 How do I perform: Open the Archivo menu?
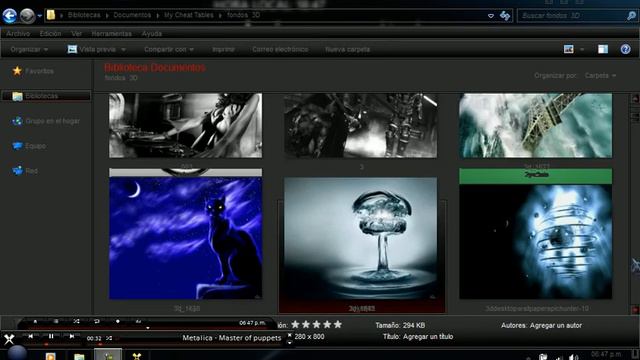pyautogui.click(x=18, y=33)
